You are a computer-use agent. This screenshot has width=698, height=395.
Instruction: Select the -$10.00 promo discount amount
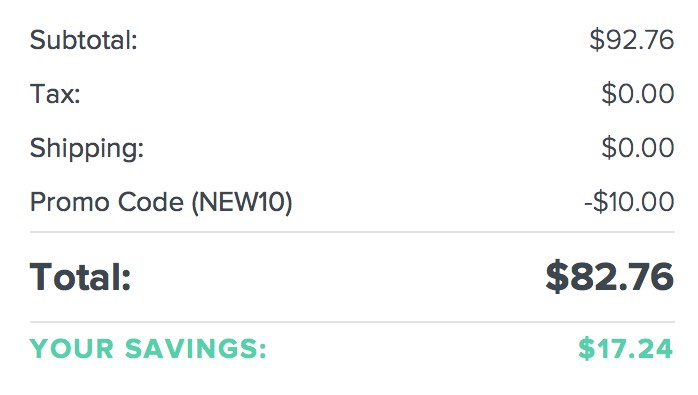click(x=629, y=202)
